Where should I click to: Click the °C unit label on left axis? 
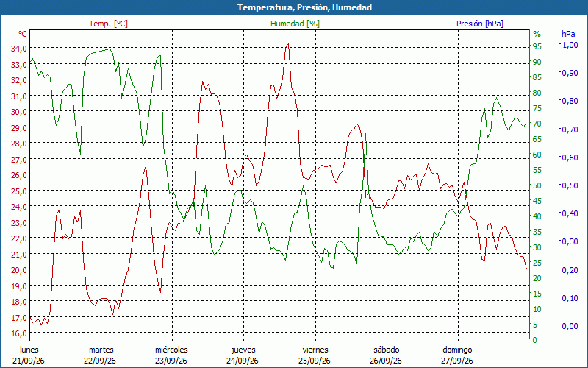click(23, 34)
